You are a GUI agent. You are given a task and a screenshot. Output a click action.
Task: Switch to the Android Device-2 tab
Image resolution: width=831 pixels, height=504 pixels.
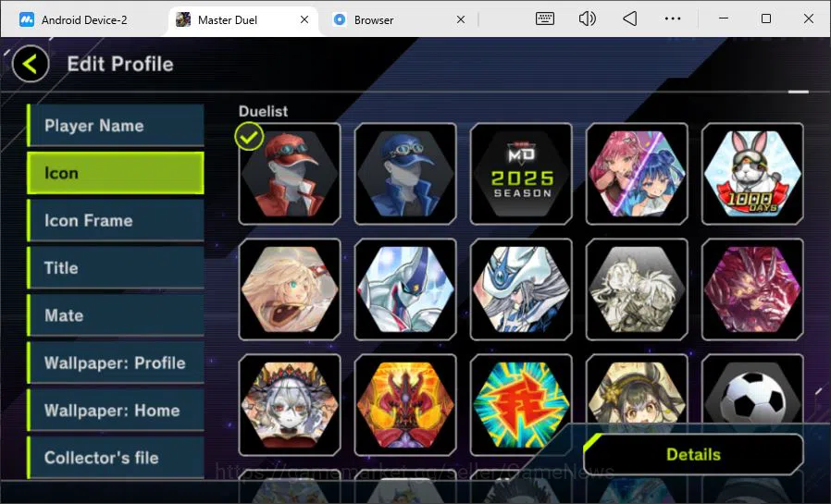coord(85,20)
